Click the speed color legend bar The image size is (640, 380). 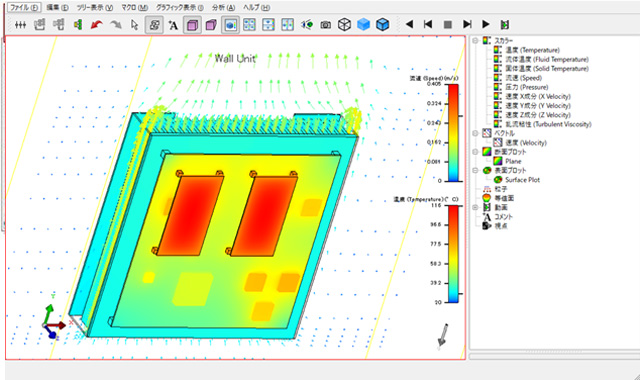tap(453, 132)
